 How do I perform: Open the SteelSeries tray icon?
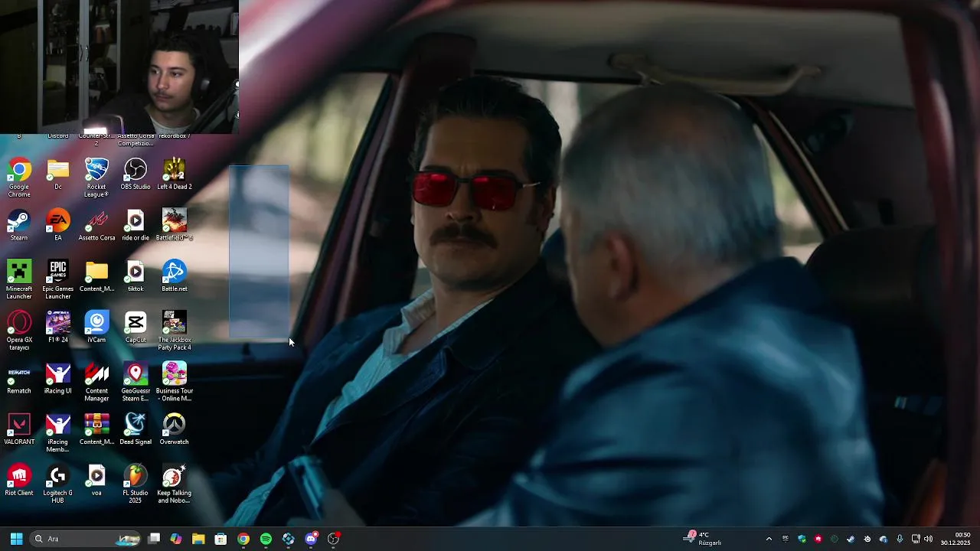867,539
